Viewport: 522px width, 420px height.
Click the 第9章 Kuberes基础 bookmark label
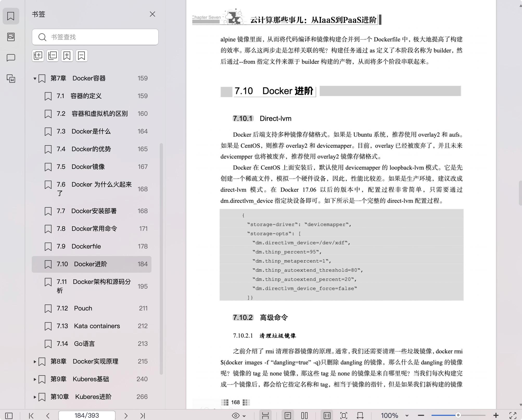coord(80,379)
